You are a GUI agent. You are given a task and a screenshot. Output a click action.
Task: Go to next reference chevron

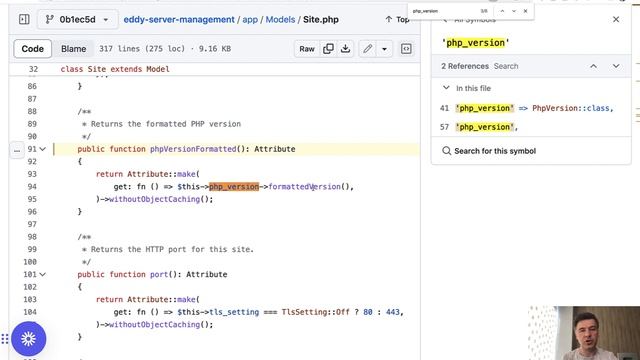(x=616, y=66)
